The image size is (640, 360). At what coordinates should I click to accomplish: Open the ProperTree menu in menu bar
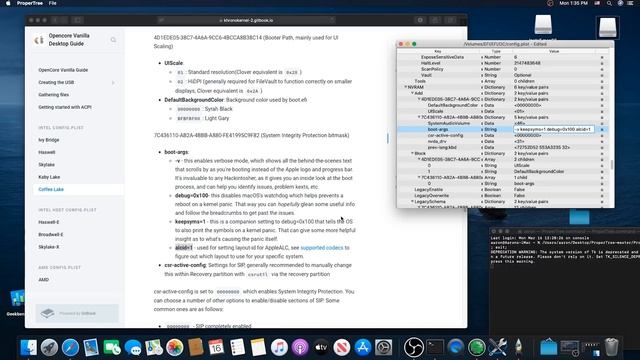(x=30, y=3)
